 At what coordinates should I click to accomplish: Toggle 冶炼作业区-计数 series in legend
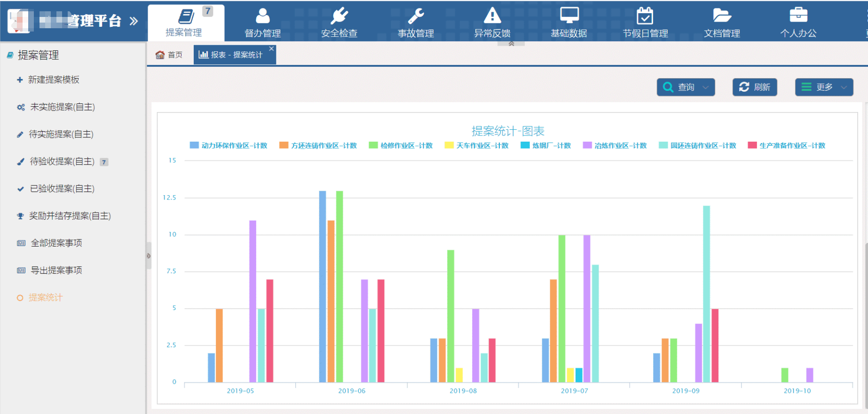pyautogui.click(x=615, y=145)
